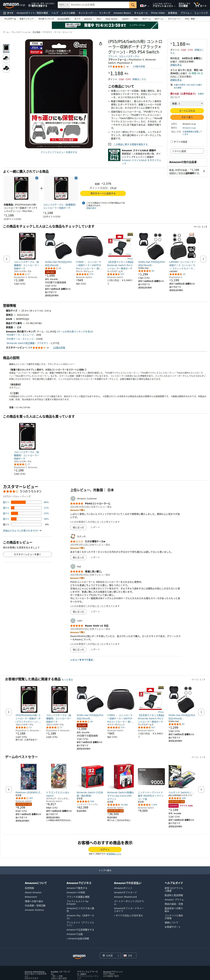The image size is (210, 980).
Task: Go to next carousel page of checked items
Action: click(203, 259)
